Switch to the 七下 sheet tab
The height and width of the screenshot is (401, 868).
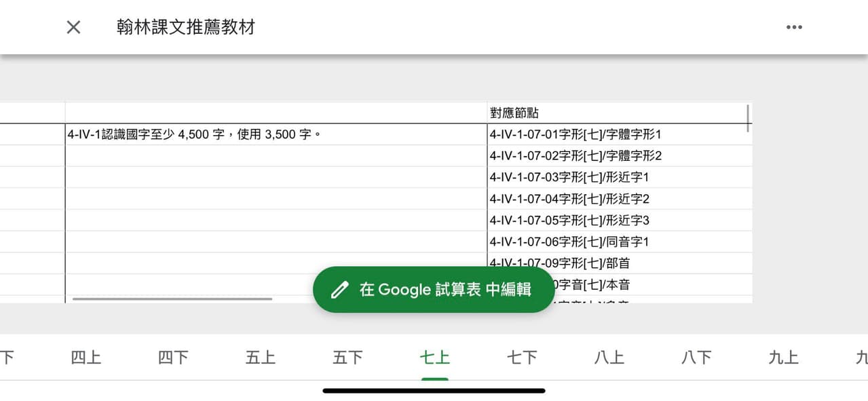tap(522, 358)
